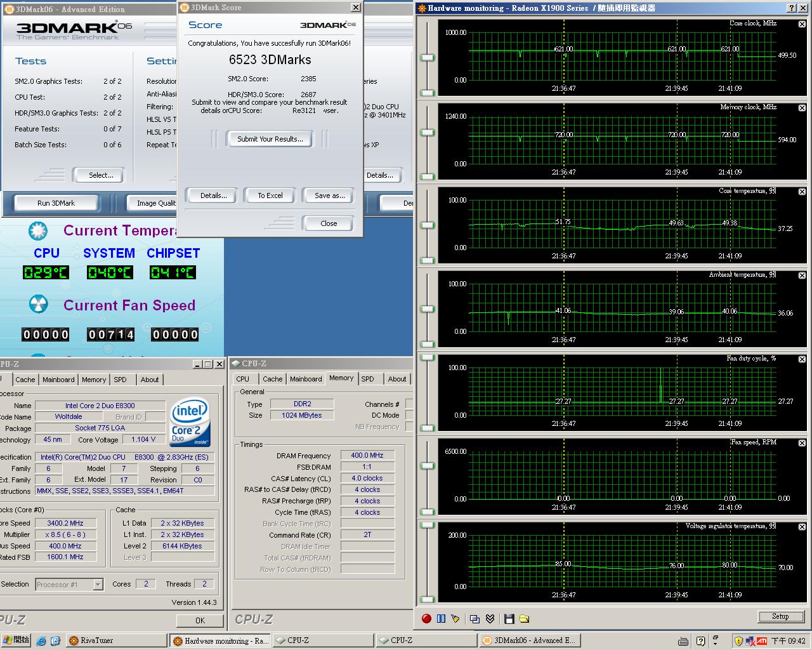The width and height of the screenshot is (812, 650).
Task: Click the quick launch icon right of Internet Explorer
Action: 55,640
